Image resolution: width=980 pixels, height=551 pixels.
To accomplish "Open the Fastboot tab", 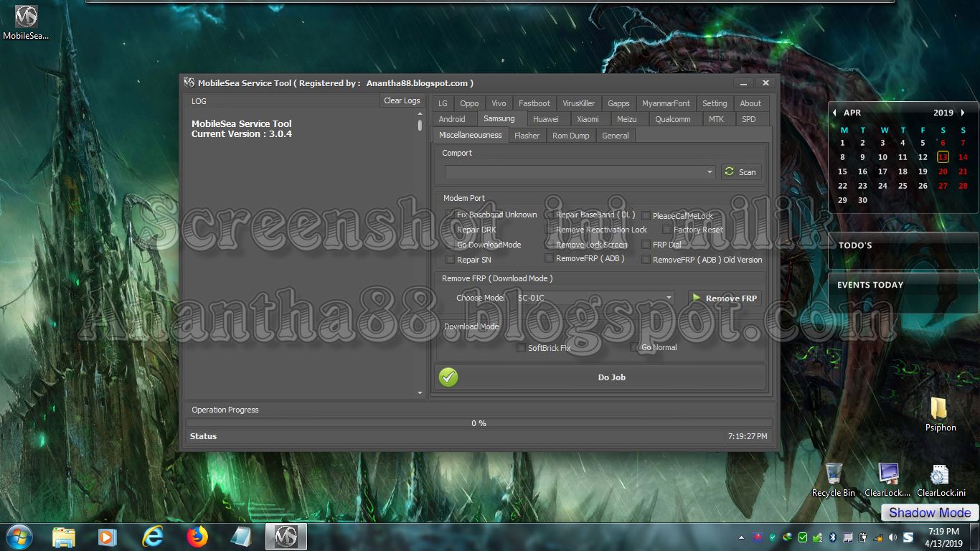I will pyautogui.click(x=534, y=103).
